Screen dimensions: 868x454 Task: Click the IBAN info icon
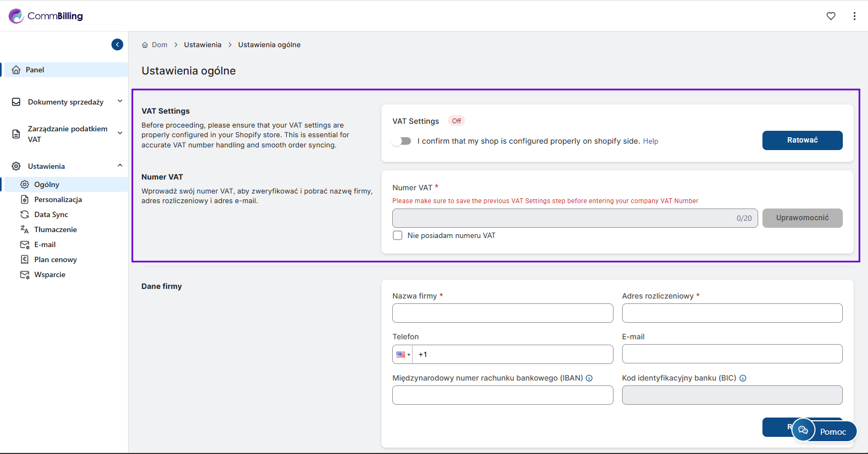coord(589,378)
